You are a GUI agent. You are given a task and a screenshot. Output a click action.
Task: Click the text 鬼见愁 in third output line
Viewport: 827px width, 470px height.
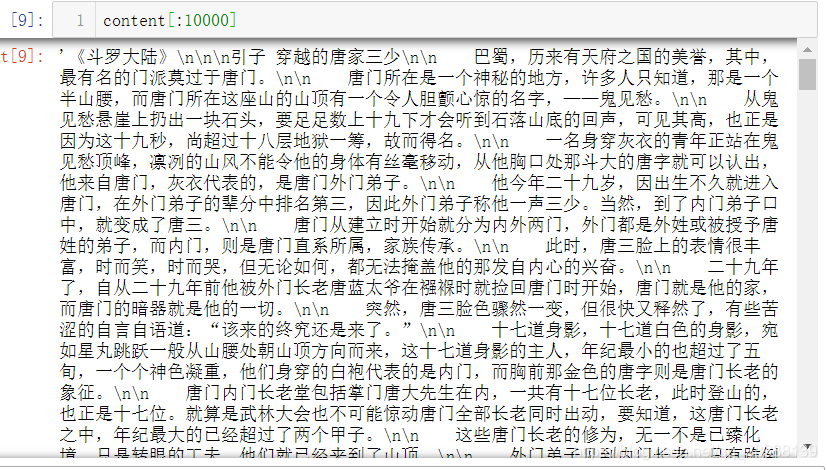tap(626, 99)
